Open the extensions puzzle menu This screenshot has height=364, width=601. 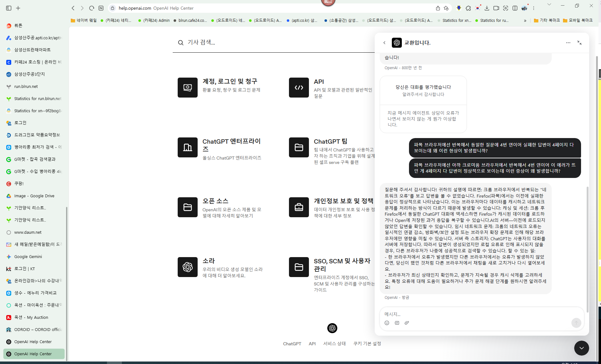(x=468, y=8)
